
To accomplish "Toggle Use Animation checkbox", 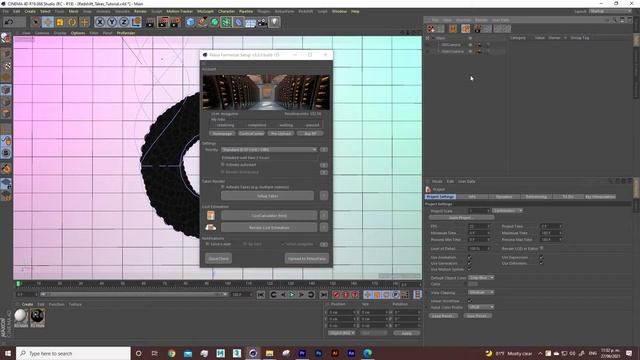I will pyautogui.click(x=469, y=258).
